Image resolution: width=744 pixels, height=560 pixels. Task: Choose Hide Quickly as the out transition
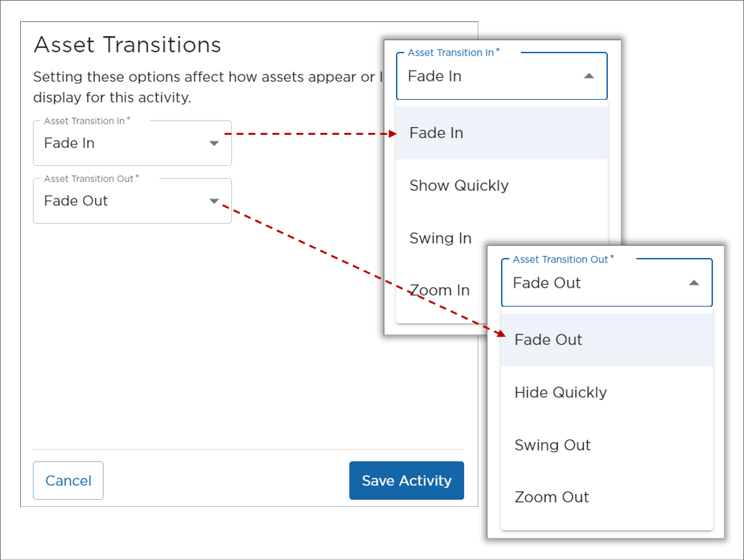coord(560,392)
